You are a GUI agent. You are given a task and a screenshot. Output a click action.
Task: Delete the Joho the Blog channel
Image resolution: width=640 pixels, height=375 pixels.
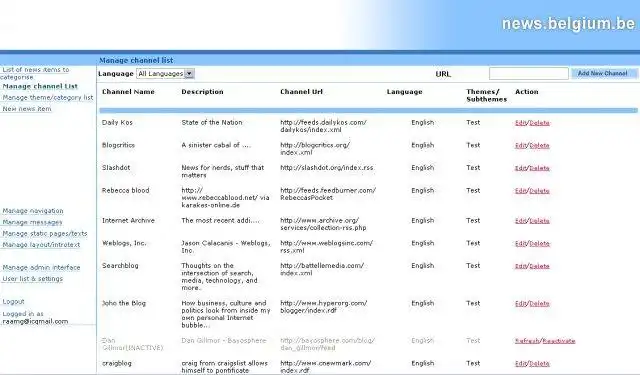coord(539,304)
